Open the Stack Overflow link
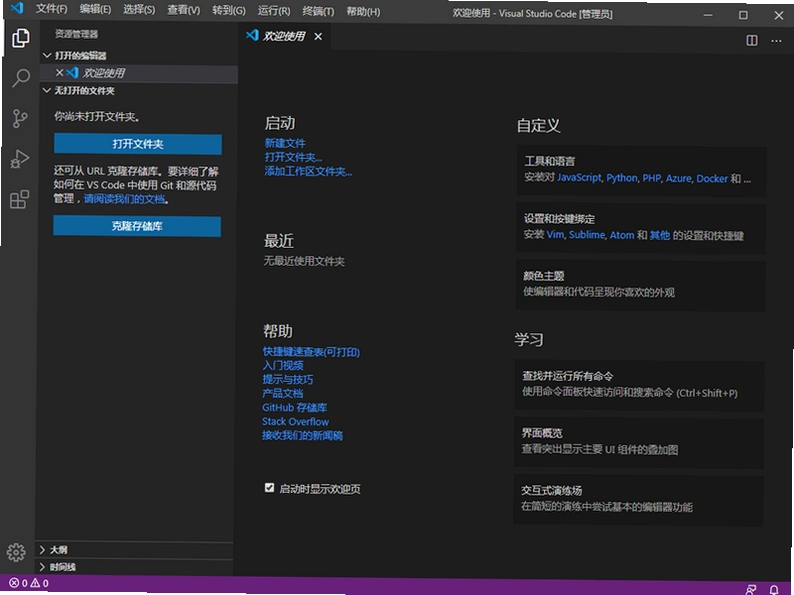The image size is (794, 595). tap(296, 421)
